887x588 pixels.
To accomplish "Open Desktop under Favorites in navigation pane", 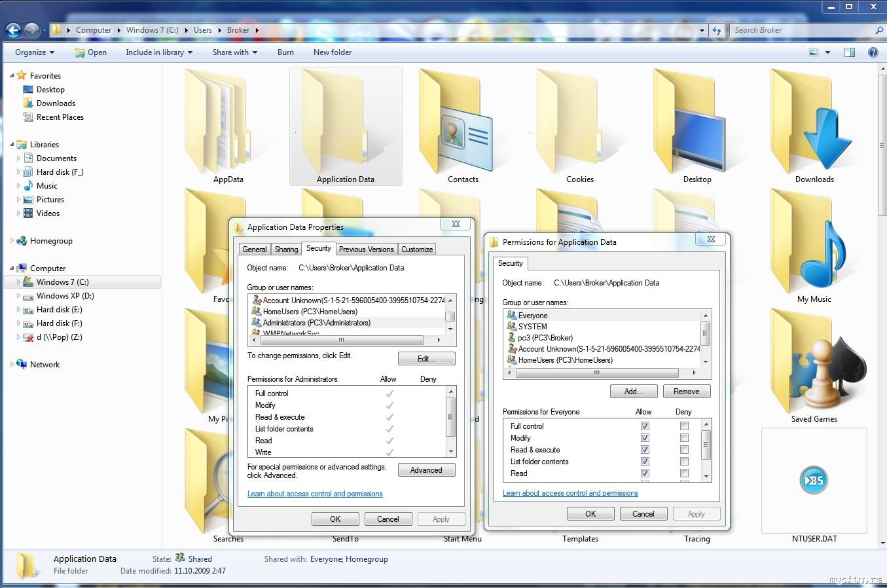I will [x=50, y=90].
